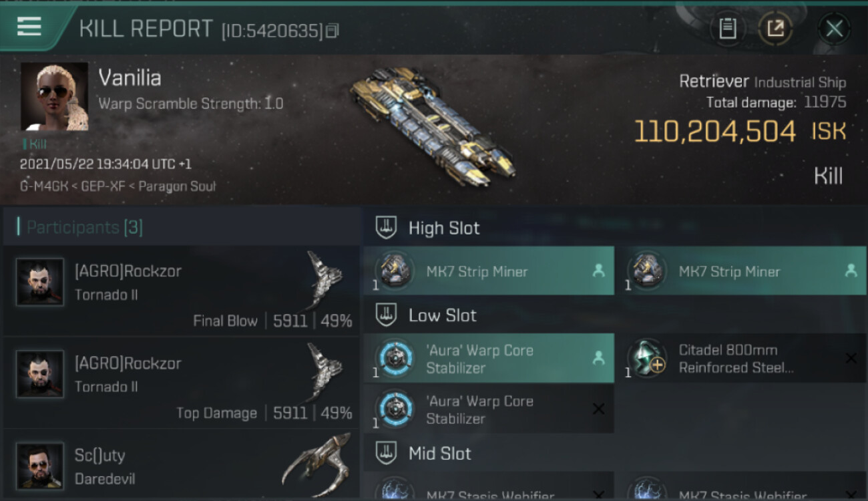This screenshot has width=868, height=501.
Task: Select Sc()uty Daredevil participant portrait
Action: tap(40, 465)
